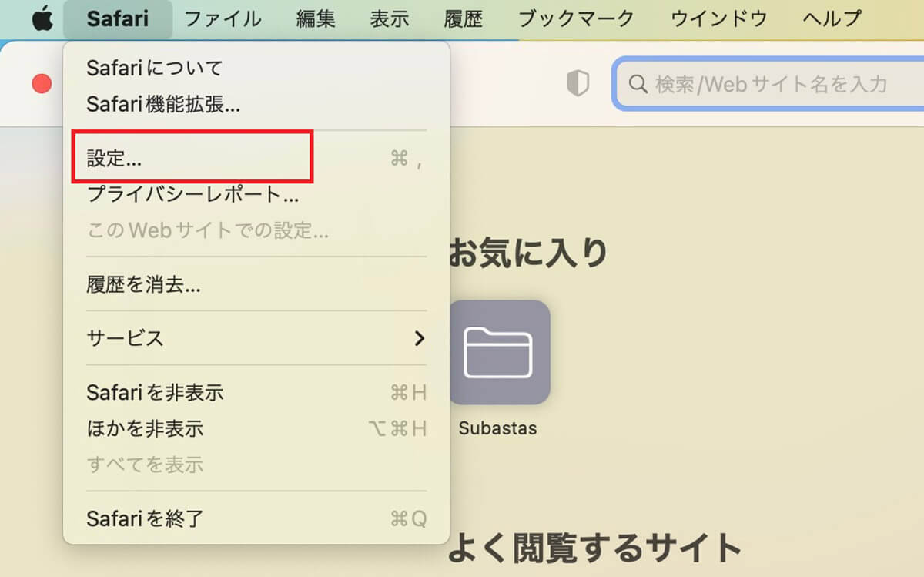The height and width of the screenshot is (577, 924).
Task: Choose Safariを非表示 menu entry
Action: pyautogui.click(x=256, y=393)
